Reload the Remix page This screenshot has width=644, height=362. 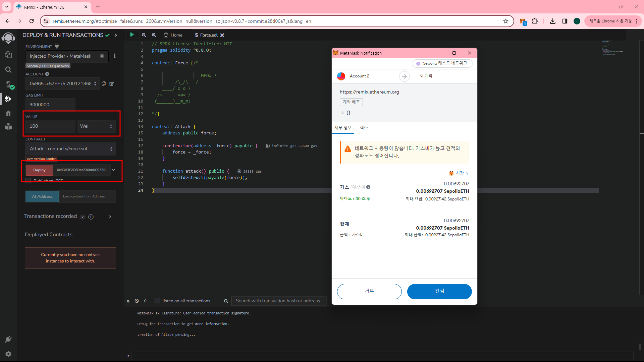click(x=32, y=21)
